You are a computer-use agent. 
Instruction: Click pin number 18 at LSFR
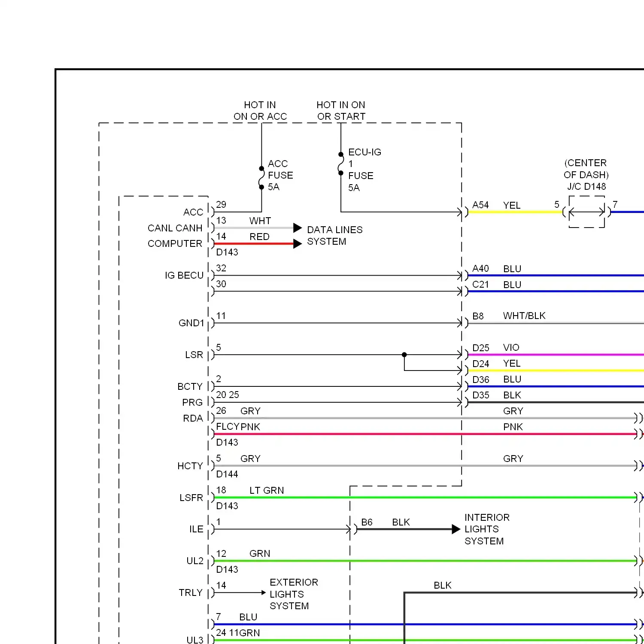coord(221,490)
